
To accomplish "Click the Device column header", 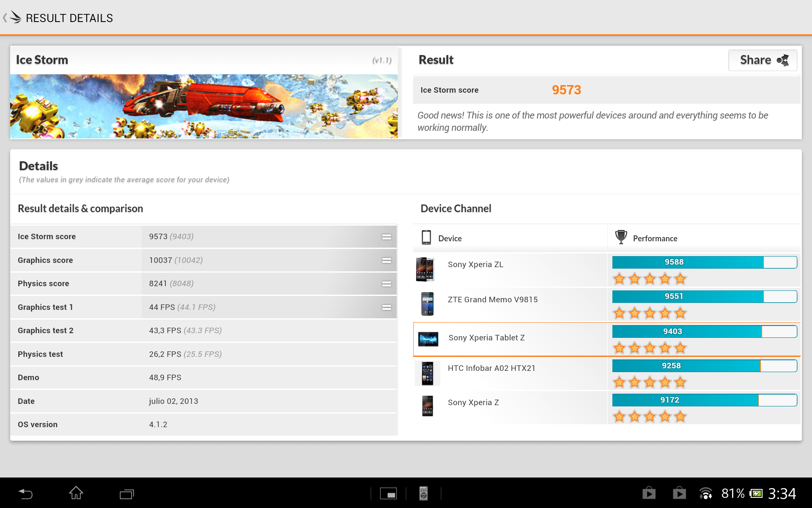I will [450, 239].
